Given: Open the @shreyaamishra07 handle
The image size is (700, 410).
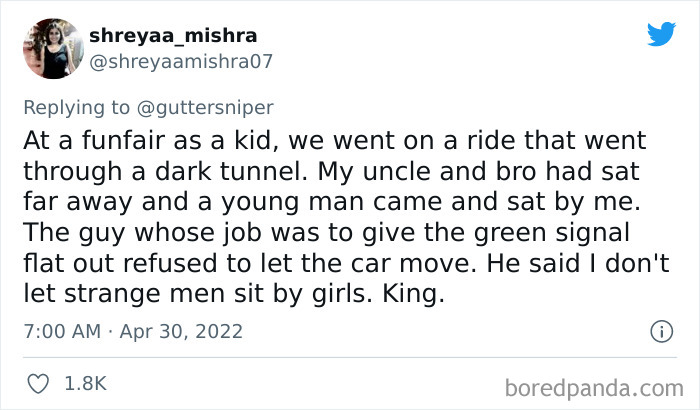Looking at the screenshot, I should click(179, 60).
